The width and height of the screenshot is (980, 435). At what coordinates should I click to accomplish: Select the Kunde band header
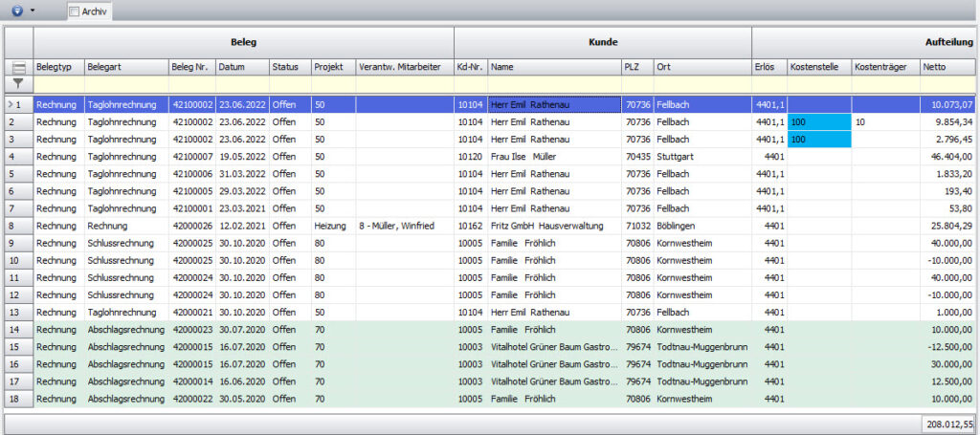(602, 42)
